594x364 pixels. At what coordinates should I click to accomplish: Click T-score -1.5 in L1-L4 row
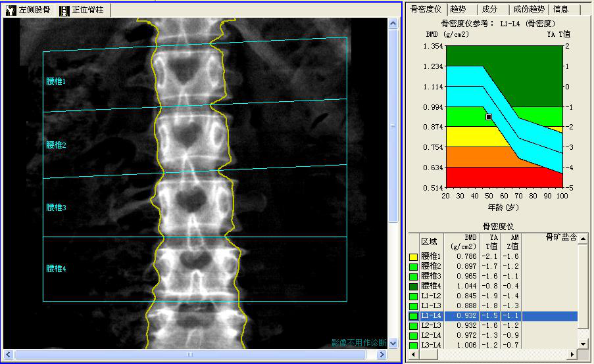[489, 315]
